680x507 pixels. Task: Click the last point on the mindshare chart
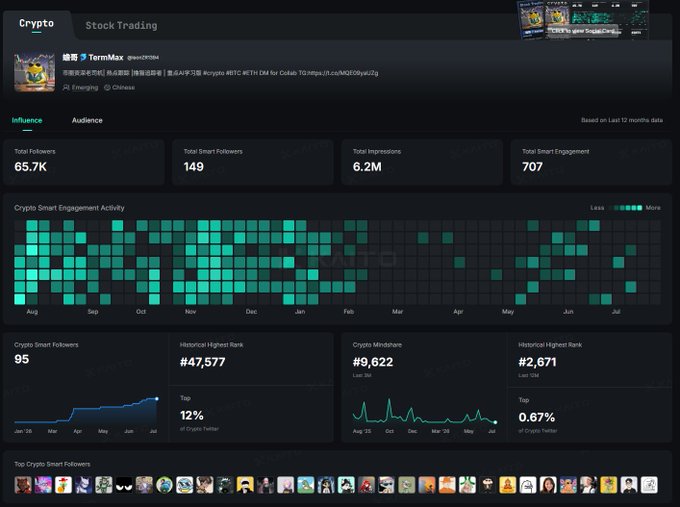pos(495,422)
